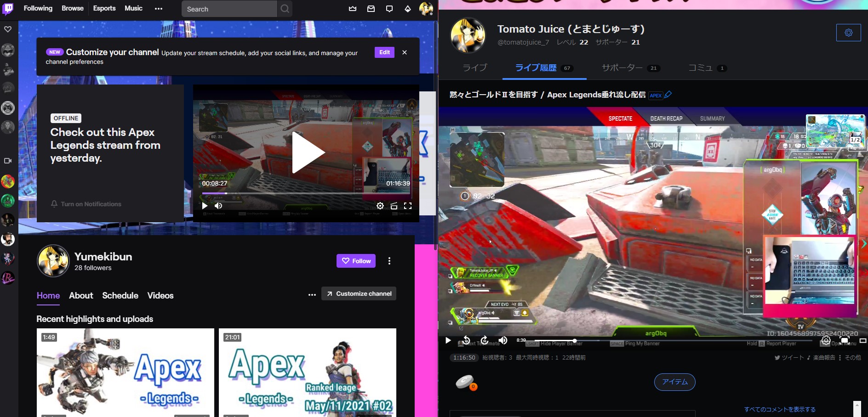This screenshot has height=417, width=868.
Task: Click the Customize channel button
Action: [359, 293]
